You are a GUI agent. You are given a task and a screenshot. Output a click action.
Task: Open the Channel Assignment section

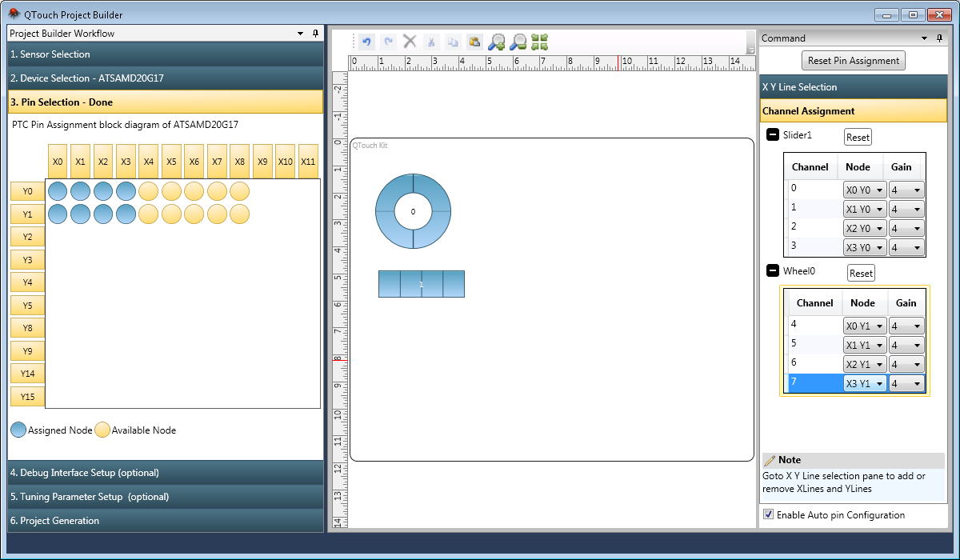tap(853, 111)
